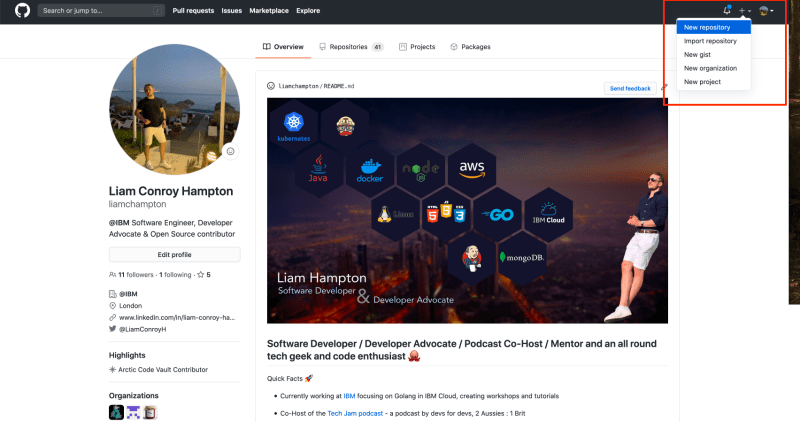Click the mongoDB logo in banner

(522, 258)
